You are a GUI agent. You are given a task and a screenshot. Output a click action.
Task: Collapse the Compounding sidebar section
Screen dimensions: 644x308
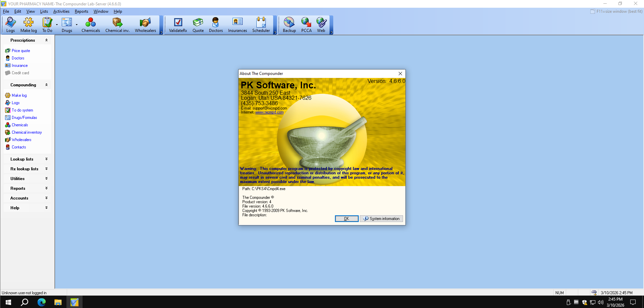(x=46, y=85)
